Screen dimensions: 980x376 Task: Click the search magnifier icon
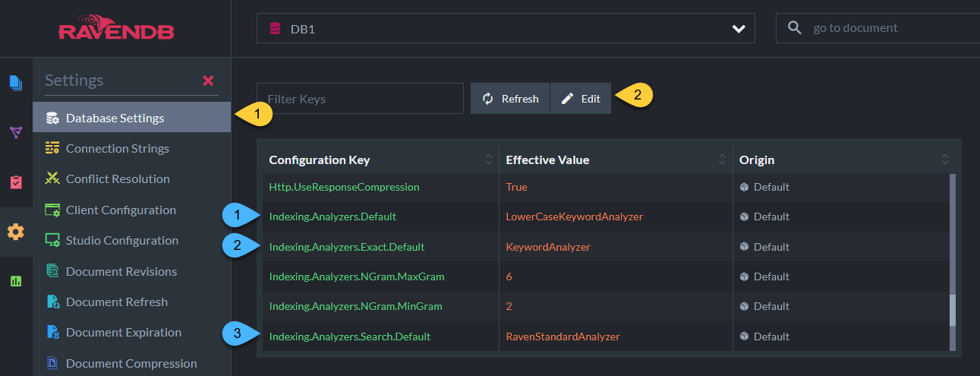pyautogui.click(x=795, y=28)
